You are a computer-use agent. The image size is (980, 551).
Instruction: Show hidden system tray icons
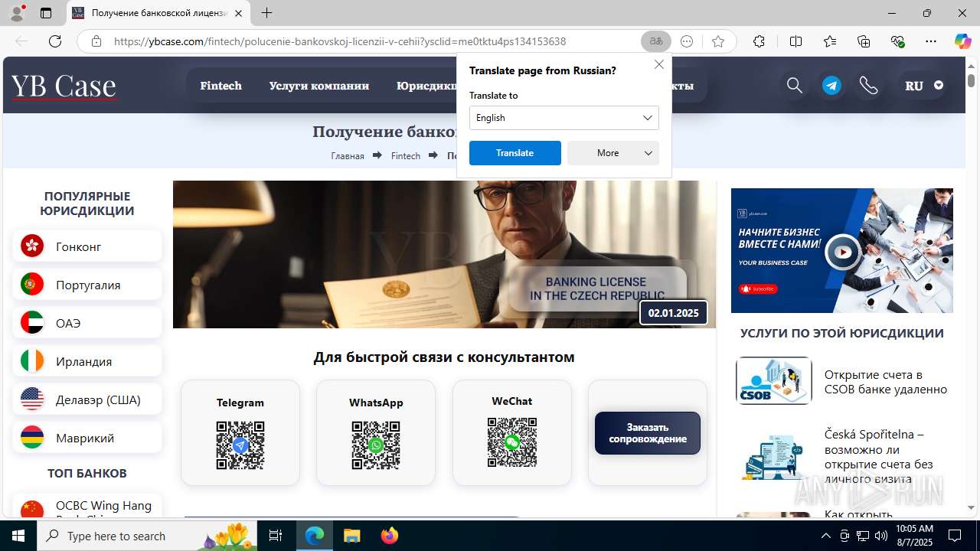825,536
